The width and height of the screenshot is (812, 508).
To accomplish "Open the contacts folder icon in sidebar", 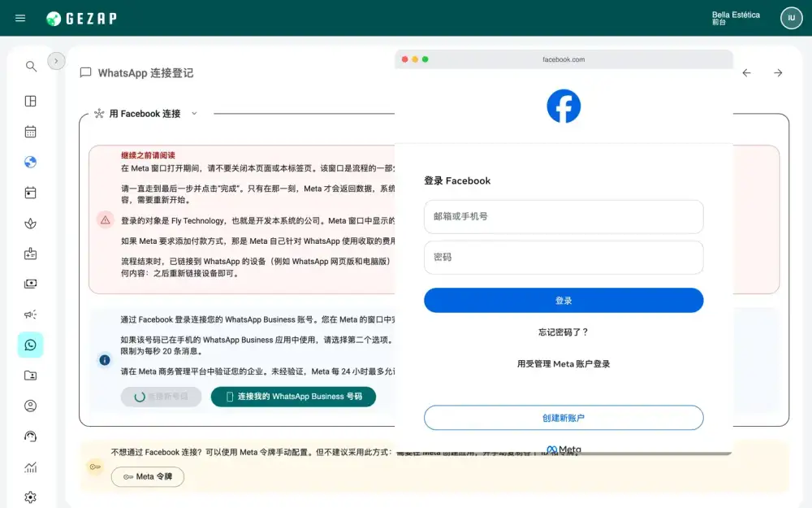I will tap(31, 376).
